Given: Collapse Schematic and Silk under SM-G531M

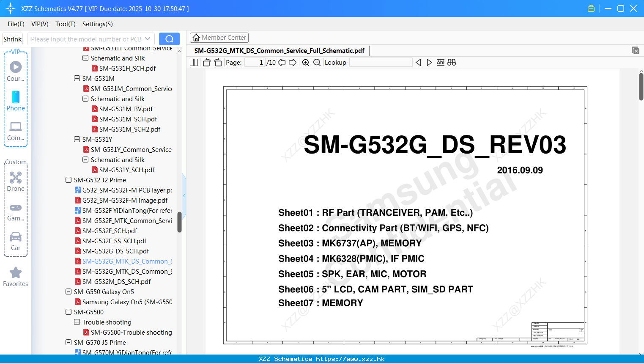Looking at the screenshot, I should (x=85, y=99).
